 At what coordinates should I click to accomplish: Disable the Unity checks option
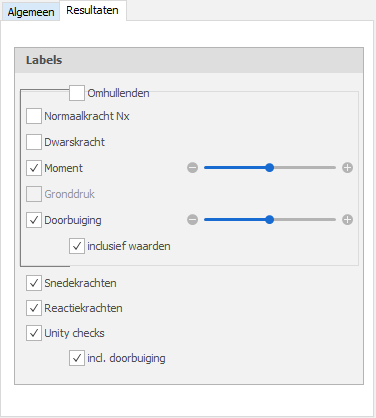[34, 333]
